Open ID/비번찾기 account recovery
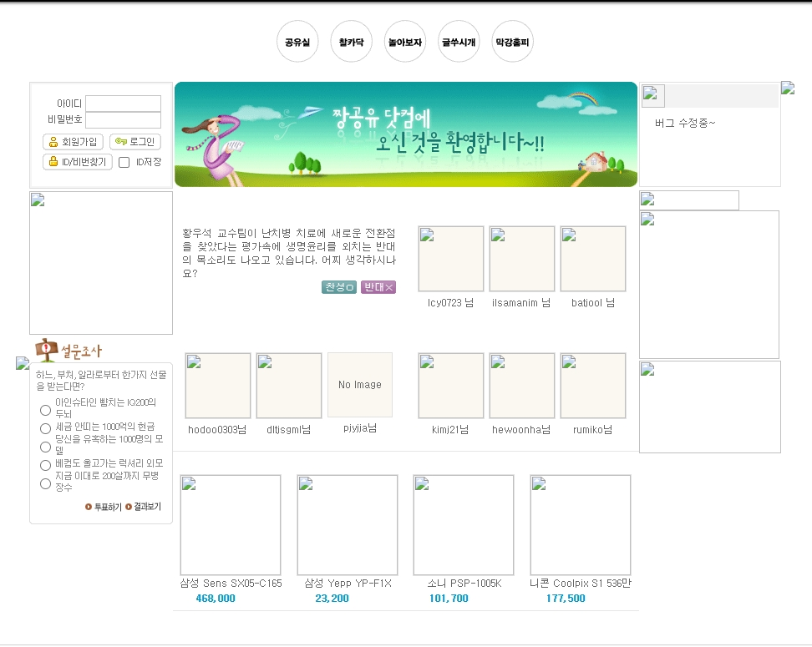812x647 pixels. click(77, 162)
